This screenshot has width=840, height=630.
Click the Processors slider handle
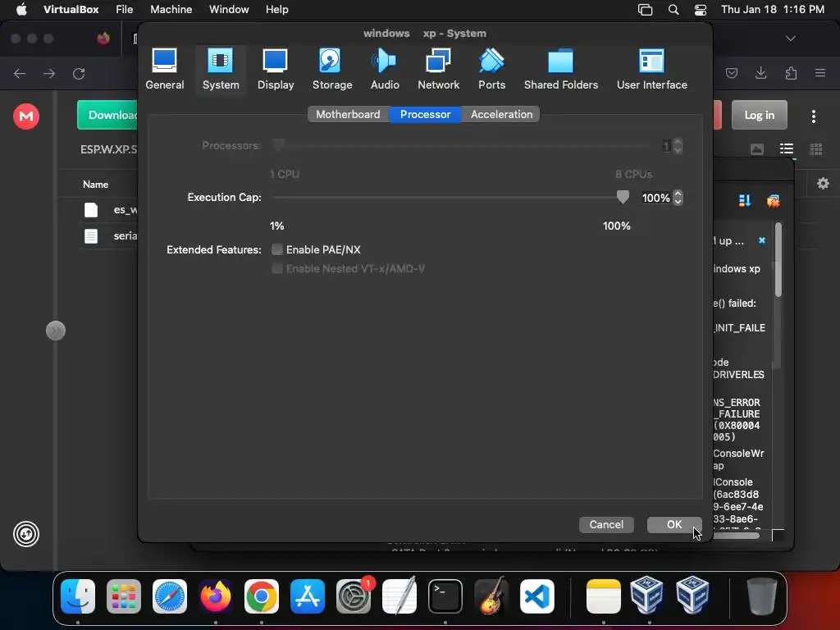278,145
